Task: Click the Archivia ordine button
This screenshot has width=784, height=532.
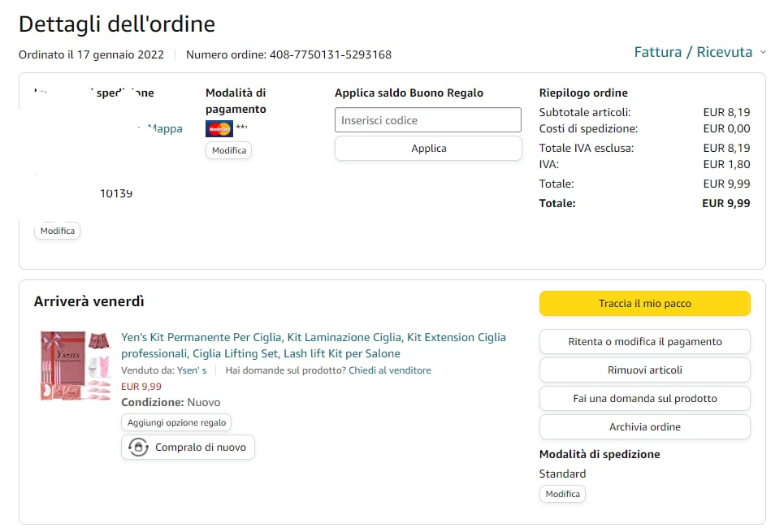Action: click(644, 427)
